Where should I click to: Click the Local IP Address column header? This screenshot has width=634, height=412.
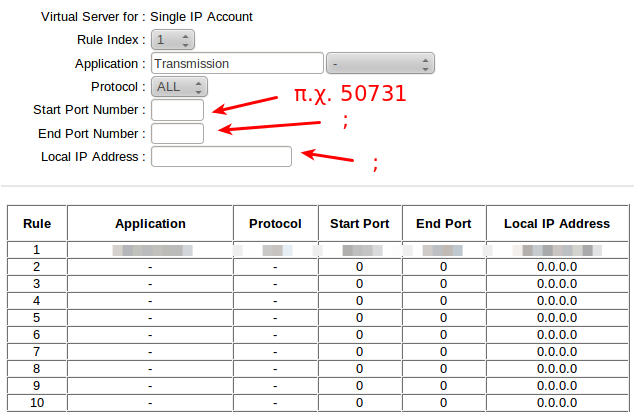(x=556, y=224)
